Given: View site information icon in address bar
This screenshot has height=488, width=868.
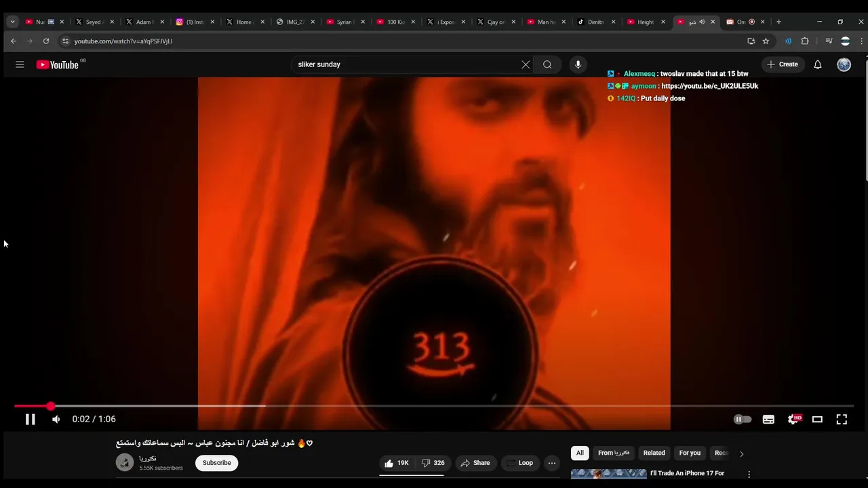Looking at the screenshot, I should [x=65, y=41].
